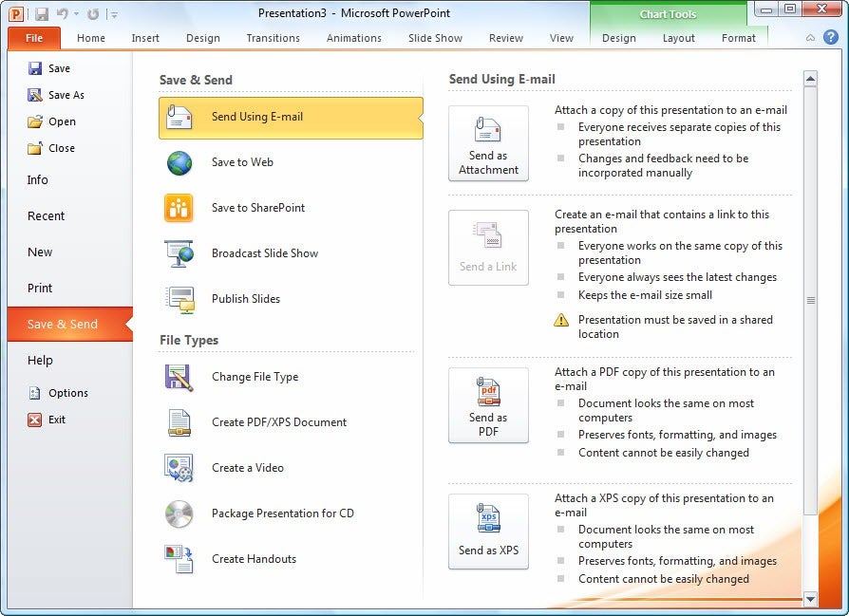The width and height of the screenshot is (849, 616).
Task: Open the Slide Show tab
Action: point(435,38)
